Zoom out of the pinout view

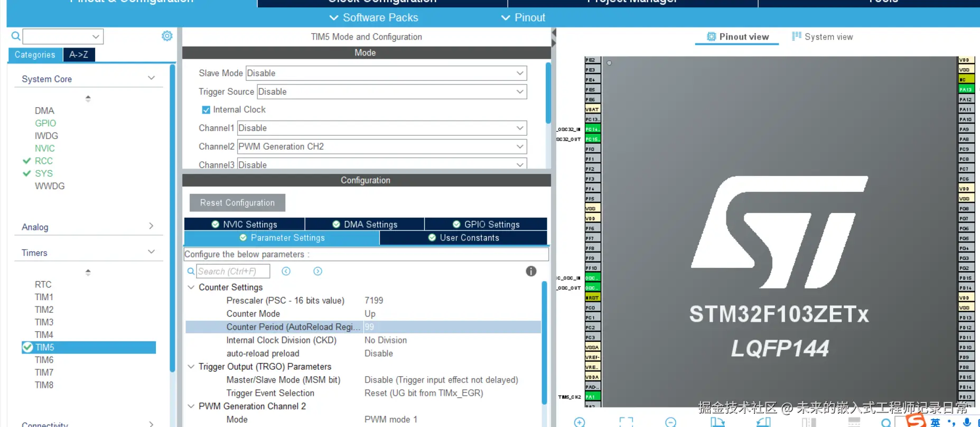[x=670, y=422]
